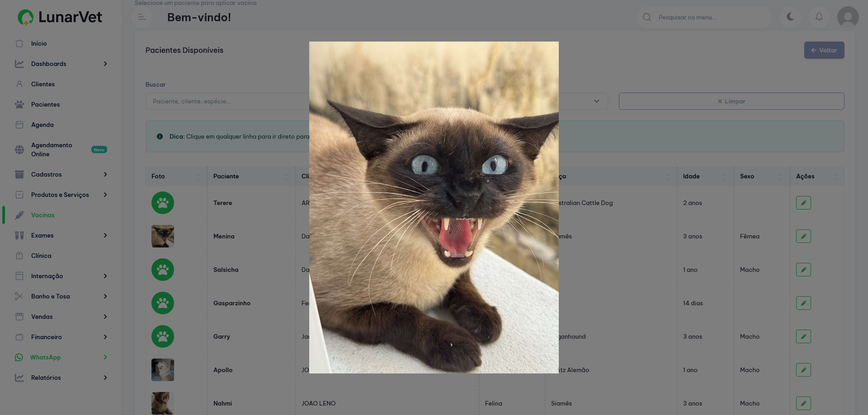
Task: Expand the Dashboards submenu chevron
Action: [x=105, y=64]
